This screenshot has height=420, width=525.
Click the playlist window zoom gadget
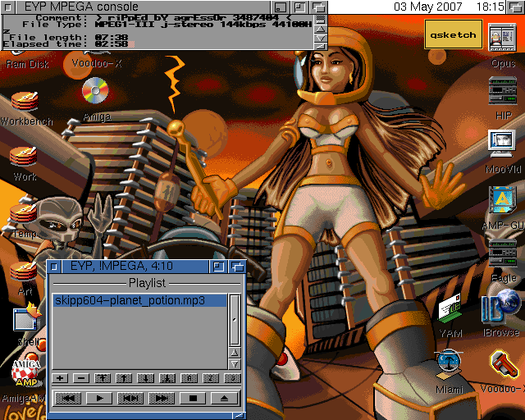pos(218,267)
